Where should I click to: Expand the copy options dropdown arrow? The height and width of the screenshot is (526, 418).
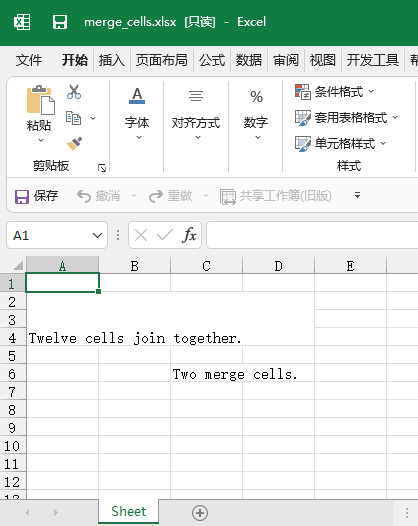coord(93,118)
